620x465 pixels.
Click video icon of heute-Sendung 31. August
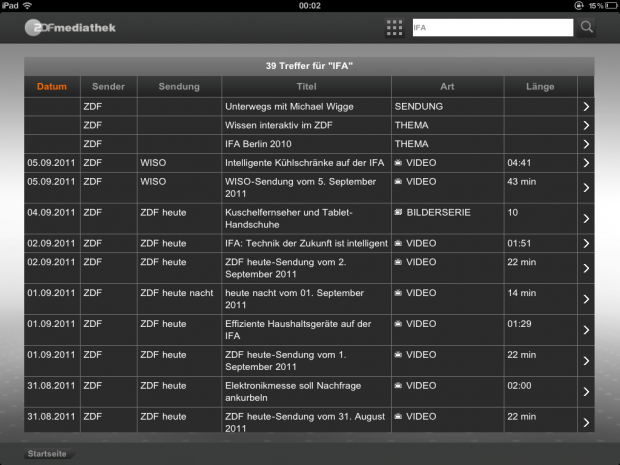[399, 416]
